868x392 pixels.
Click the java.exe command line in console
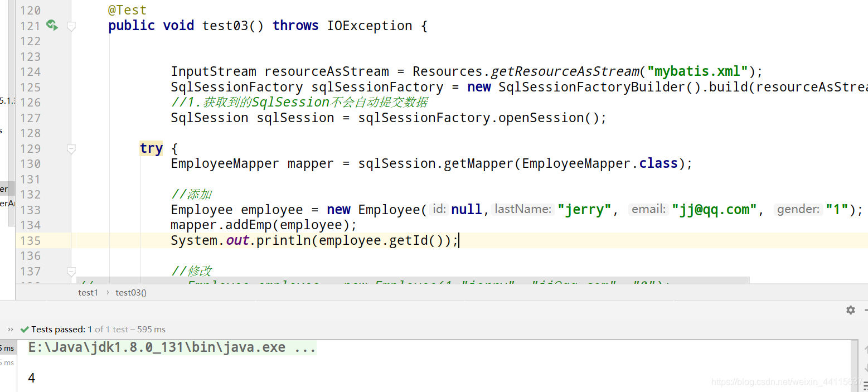point(172,347)
